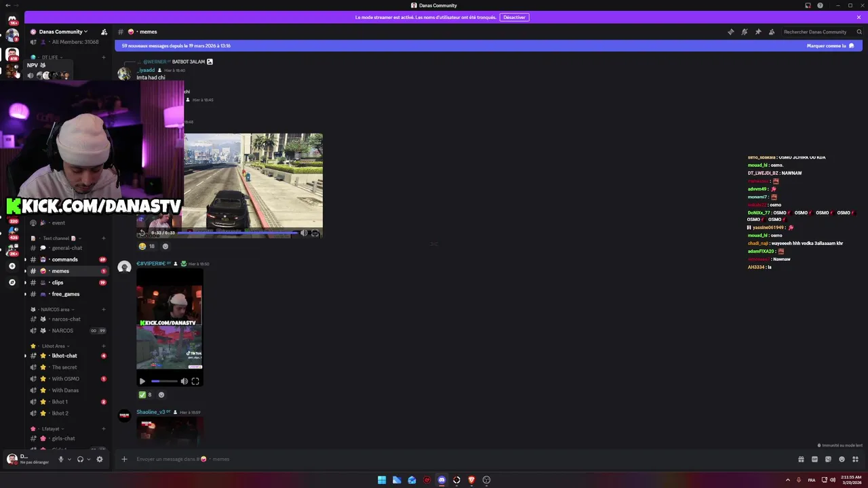The width and height of the screenshot is (868, 488).
Task: Collapse the Text channel category
Action: point(56,239)
